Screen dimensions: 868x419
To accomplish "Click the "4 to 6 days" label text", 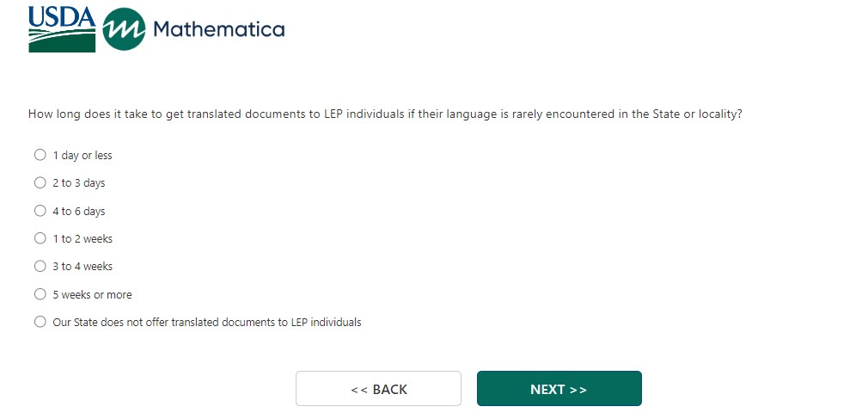I will 79,212.
